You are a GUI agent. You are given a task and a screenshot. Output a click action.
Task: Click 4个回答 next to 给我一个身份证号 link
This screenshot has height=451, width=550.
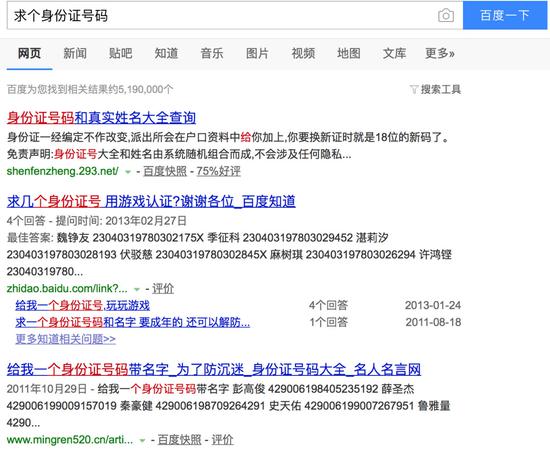pyautogui.click(x=328, y=305)
